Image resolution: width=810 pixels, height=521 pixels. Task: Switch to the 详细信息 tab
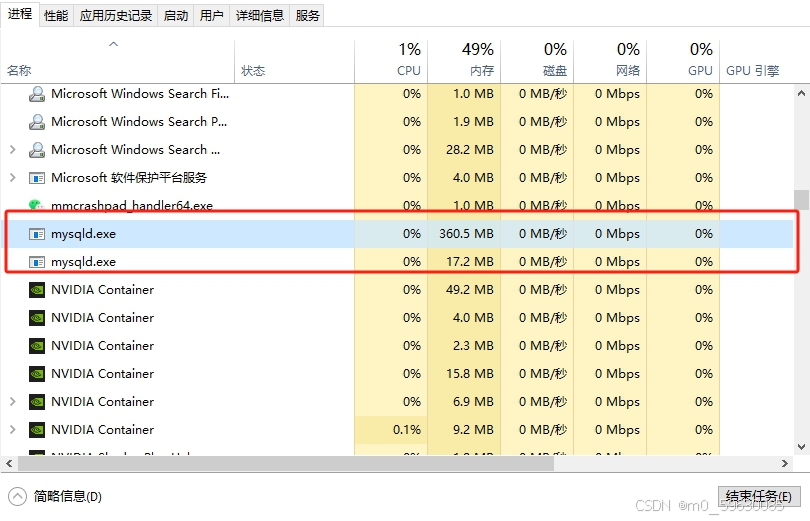pyautogui.click(x=260, y=16)
